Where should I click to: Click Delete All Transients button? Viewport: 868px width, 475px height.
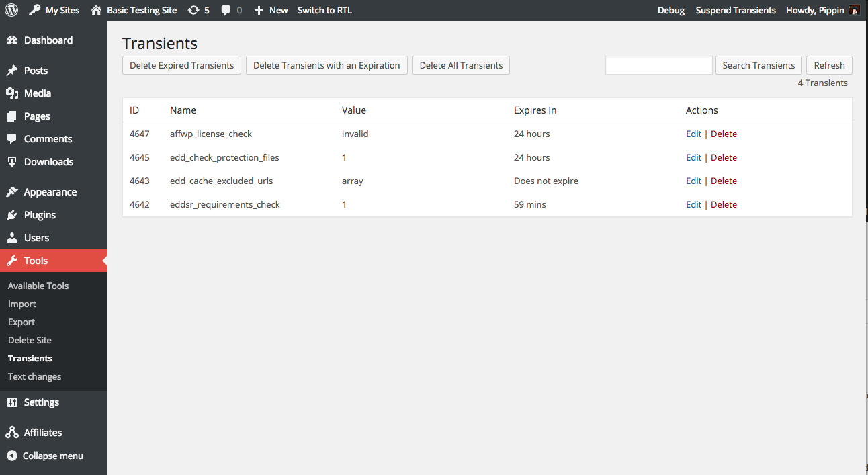[461, 65]
